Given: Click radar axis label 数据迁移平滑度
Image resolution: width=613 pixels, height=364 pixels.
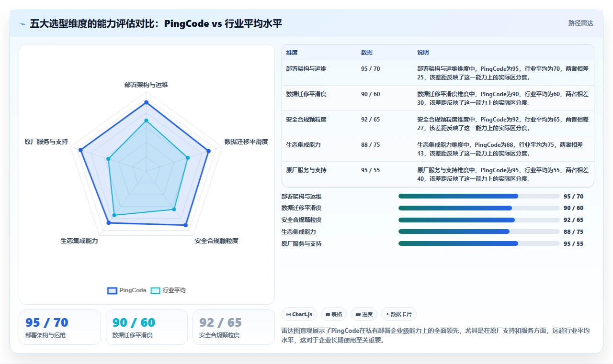Looking at the screenshot, I should coord(246,142).
